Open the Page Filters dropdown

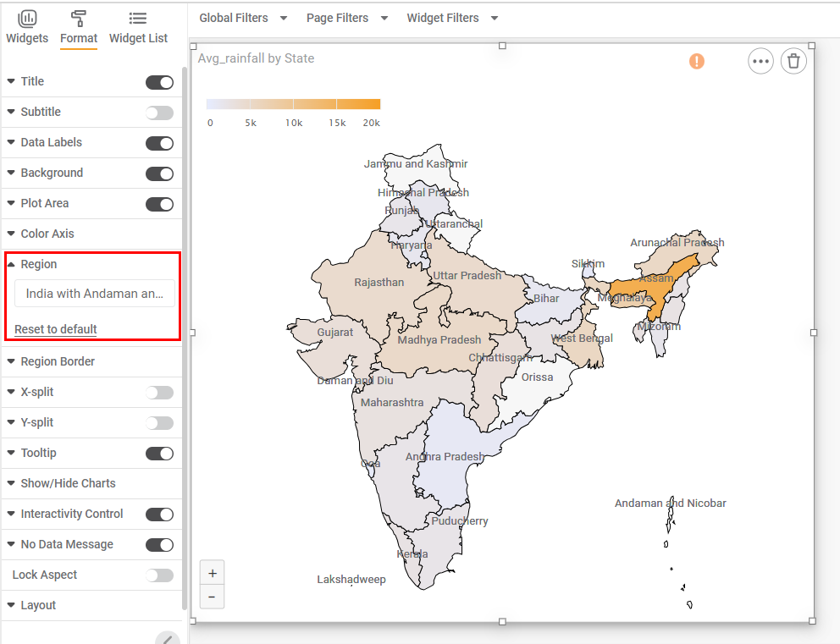pos(347,17)
